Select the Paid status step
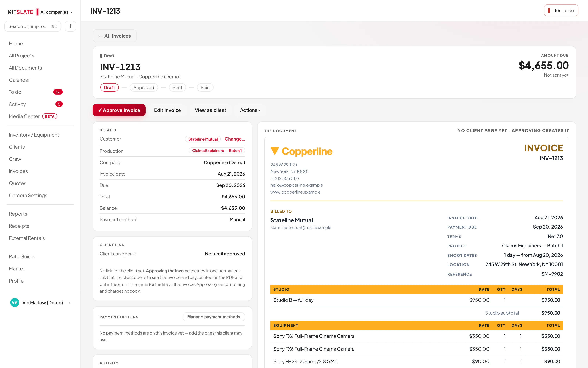The height and width of the screenshot is (368, 588). 205,88
